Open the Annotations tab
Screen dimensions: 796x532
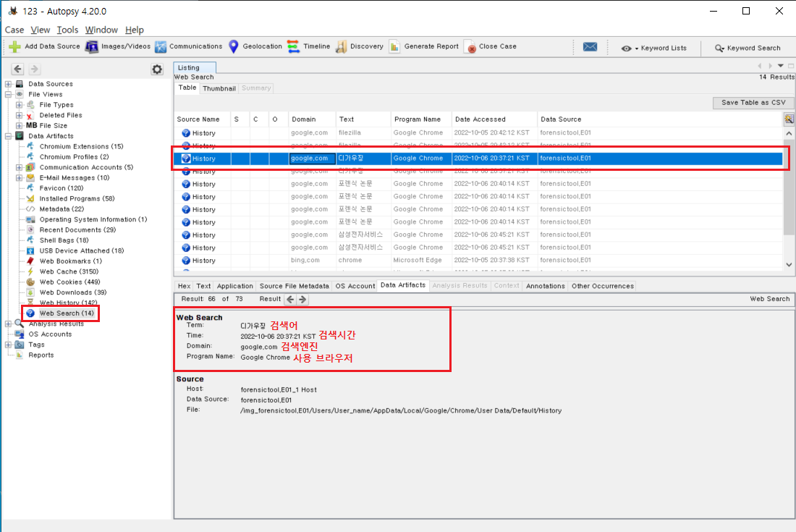click(x=546, y=287)
